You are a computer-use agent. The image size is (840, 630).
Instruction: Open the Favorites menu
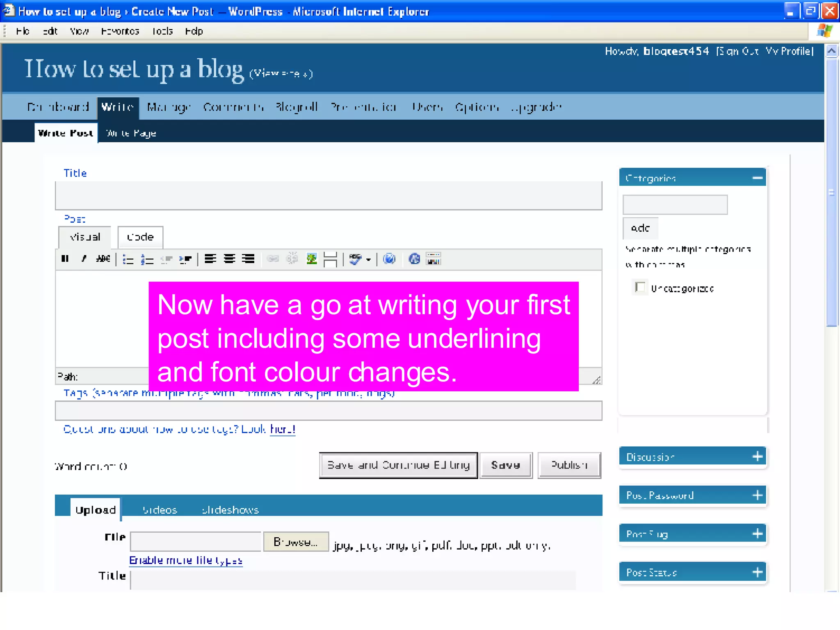(x=120, y=31)
